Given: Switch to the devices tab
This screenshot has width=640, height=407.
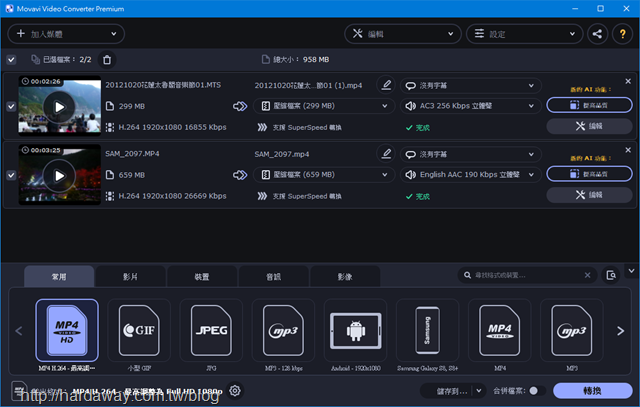Looking at the screenshot, I should (202, 277).
